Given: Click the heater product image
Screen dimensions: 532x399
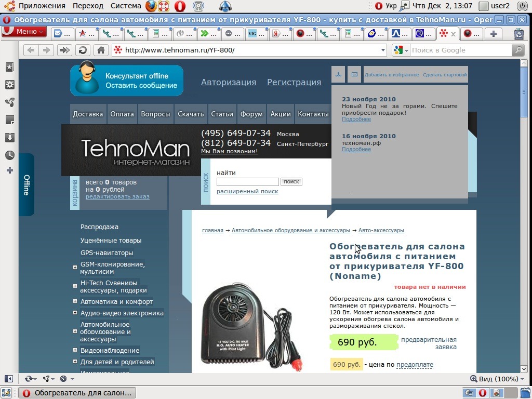Looking at the screenshot, I should click(251, 326).
